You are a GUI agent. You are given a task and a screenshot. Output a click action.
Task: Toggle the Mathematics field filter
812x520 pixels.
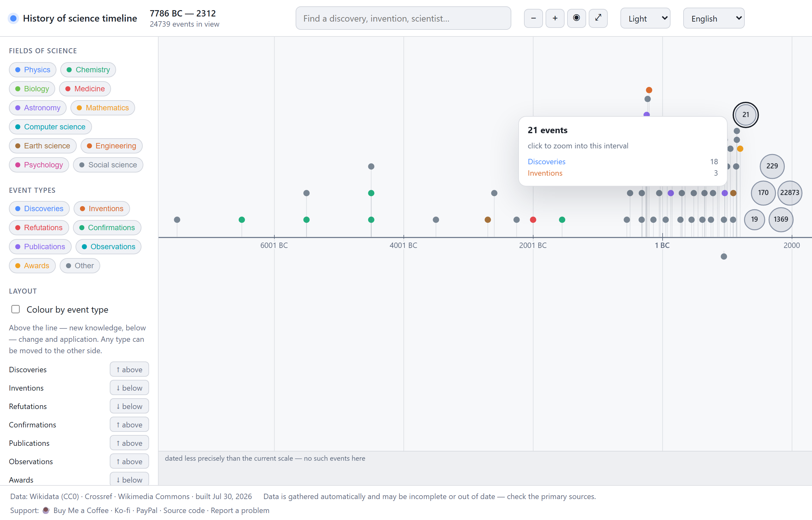pos(103,108)
